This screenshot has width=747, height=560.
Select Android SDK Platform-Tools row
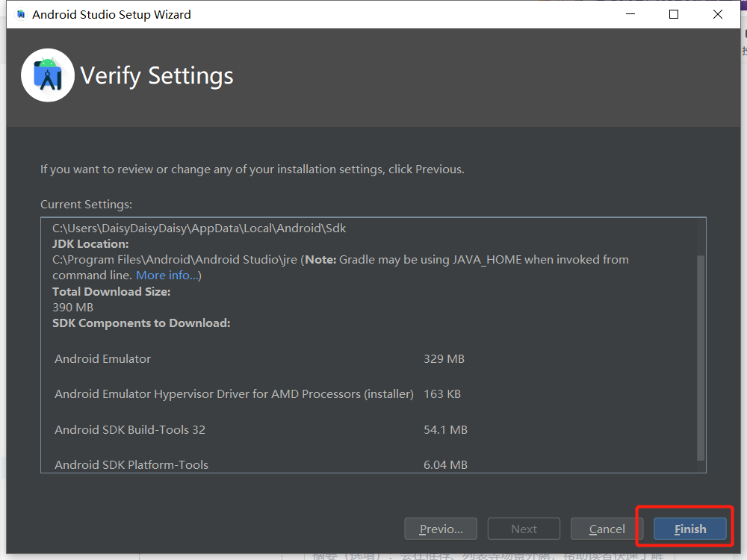[x=260, y=464]
